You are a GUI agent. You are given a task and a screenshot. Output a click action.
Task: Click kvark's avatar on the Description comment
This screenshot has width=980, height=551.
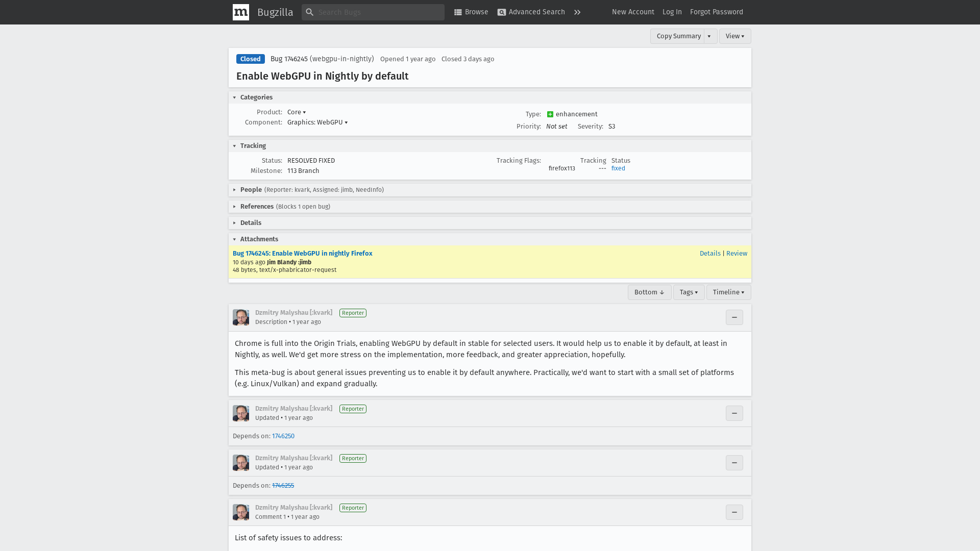tap(241, 317)
